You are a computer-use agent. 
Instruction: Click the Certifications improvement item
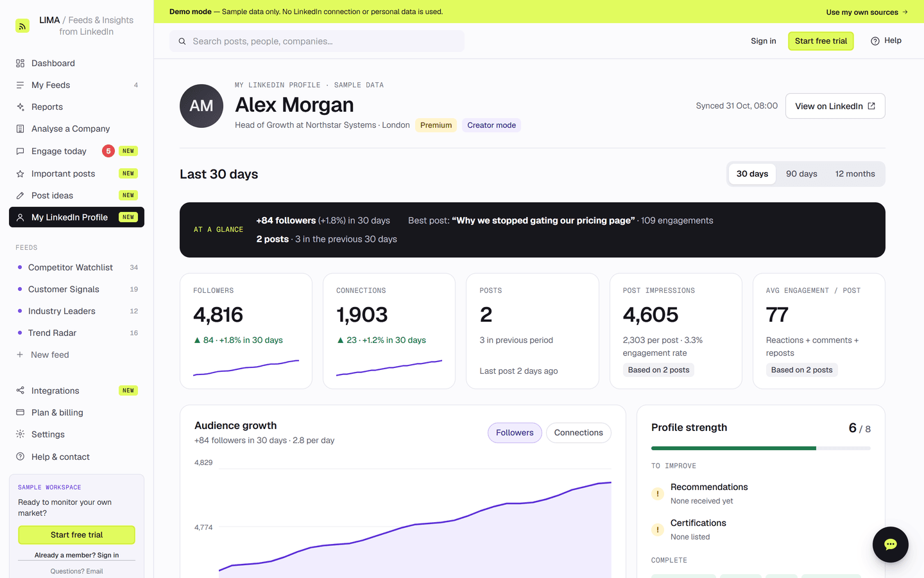click(x=760, y=529)
